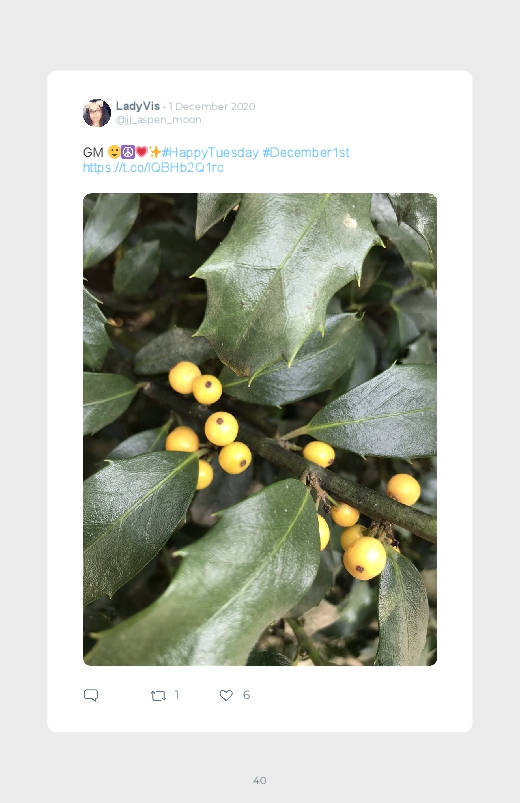Follow the t.co/IQBHb2Q1rc link
This screenshot has width=520, height=803.
[153, 167]
